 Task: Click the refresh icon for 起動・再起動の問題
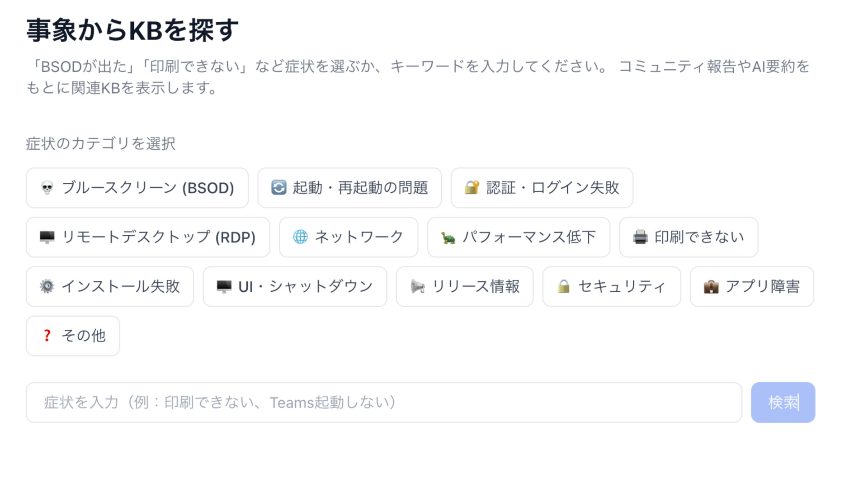click(x=278, y=187)
